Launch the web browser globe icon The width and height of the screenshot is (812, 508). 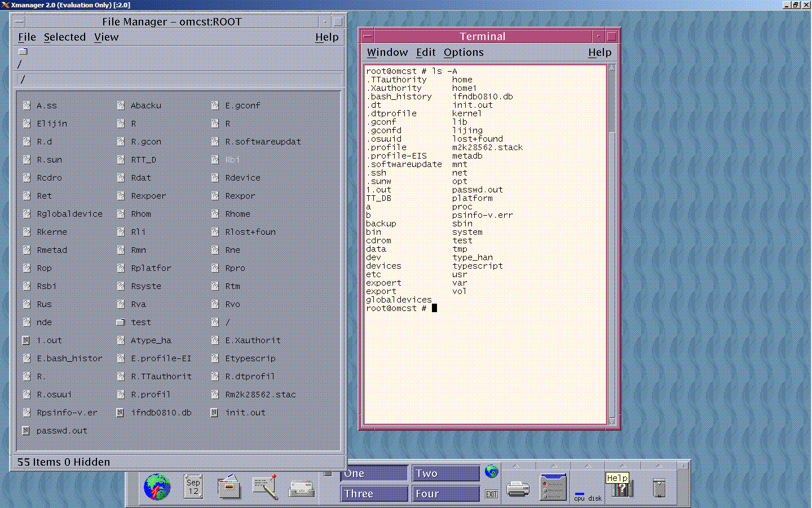[157, 486]
